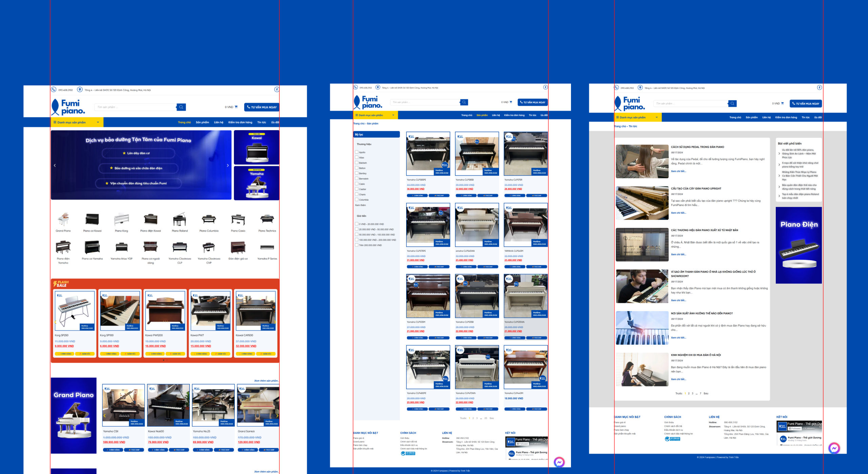Screen dimensions: 868x474
Task: Click next arrow on Grand Piano product carousel
Action: point(277,415)
